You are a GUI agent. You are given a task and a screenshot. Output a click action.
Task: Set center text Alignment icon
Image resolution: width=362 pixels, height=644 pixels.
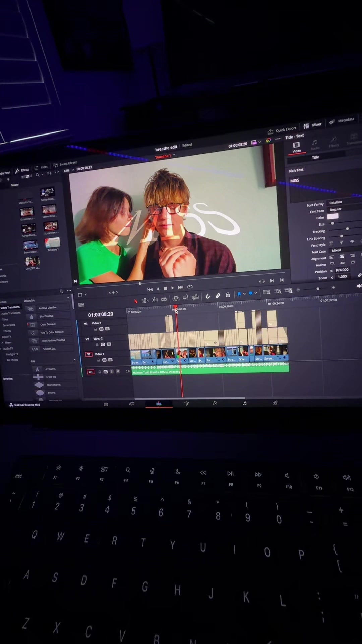tap(342, 256)
